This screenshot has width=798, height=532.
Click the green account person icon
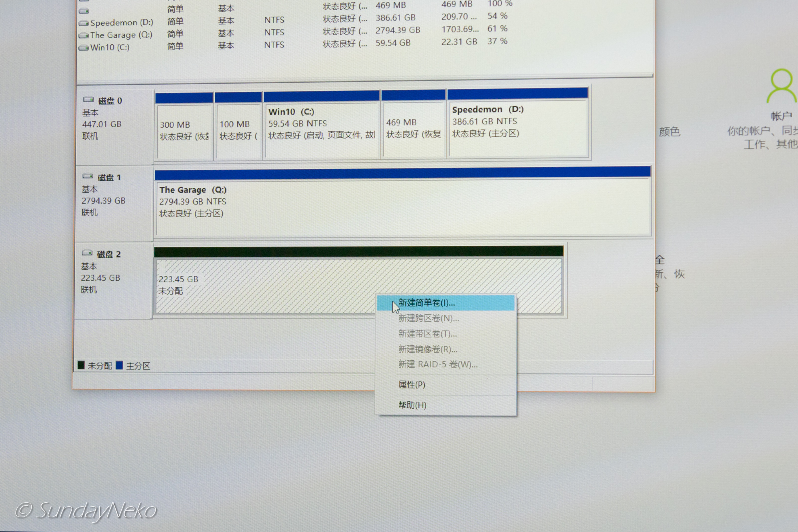tap(781, 86)
